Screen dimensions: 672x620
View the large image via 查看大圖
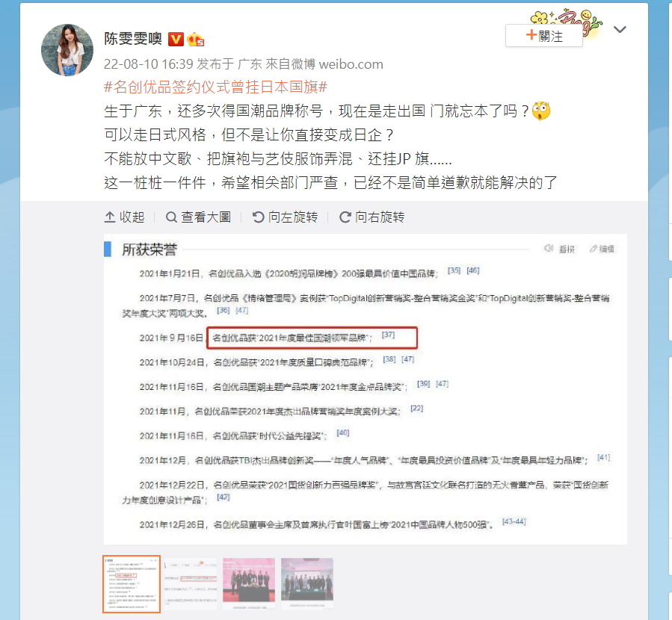(198, 217)
